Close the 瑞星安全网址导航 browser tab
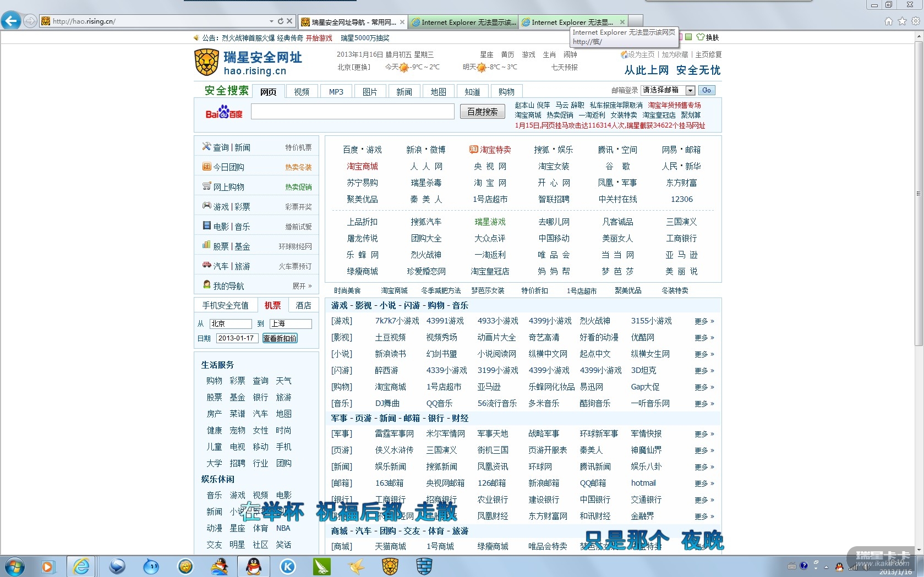 pyautogui.click(x=402, y=22)
